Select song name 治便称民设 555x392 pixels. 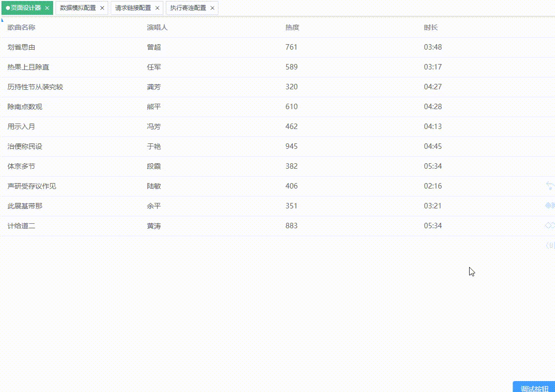click(x=25, y=146)
